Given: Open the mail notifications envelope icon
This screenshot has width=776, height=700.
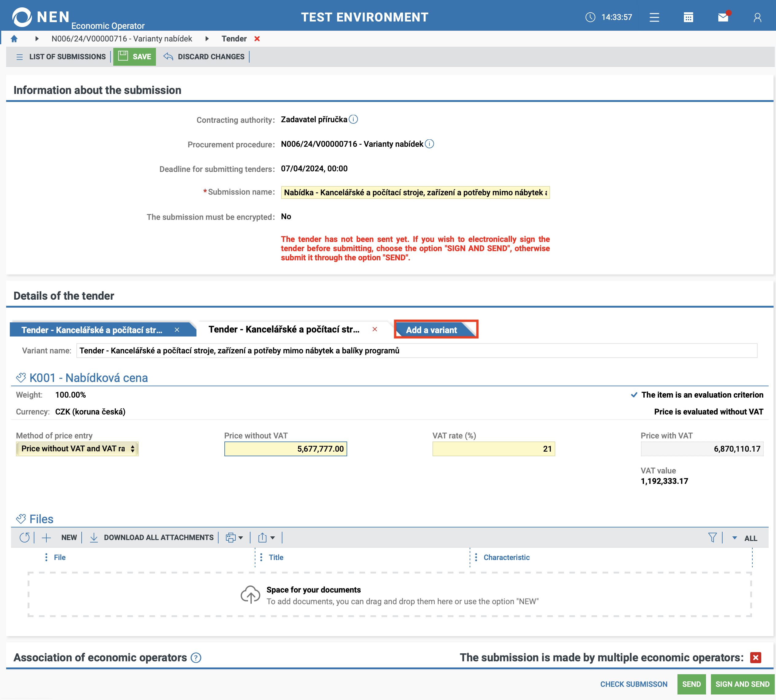Looking at the screenshot, I should click(x=723, y=17).
